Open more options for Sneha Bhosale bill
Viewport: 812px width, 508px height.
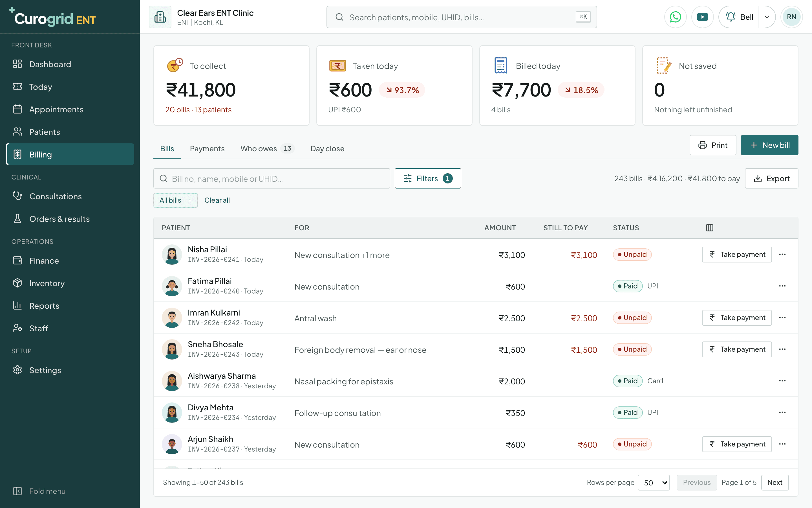782,349
